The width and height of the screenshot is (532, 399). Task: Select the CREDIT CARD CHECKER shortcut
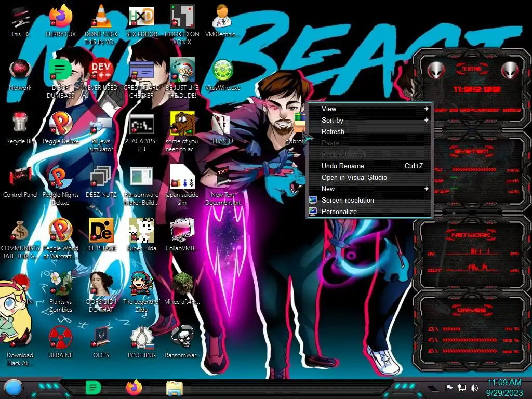[141, 79]
